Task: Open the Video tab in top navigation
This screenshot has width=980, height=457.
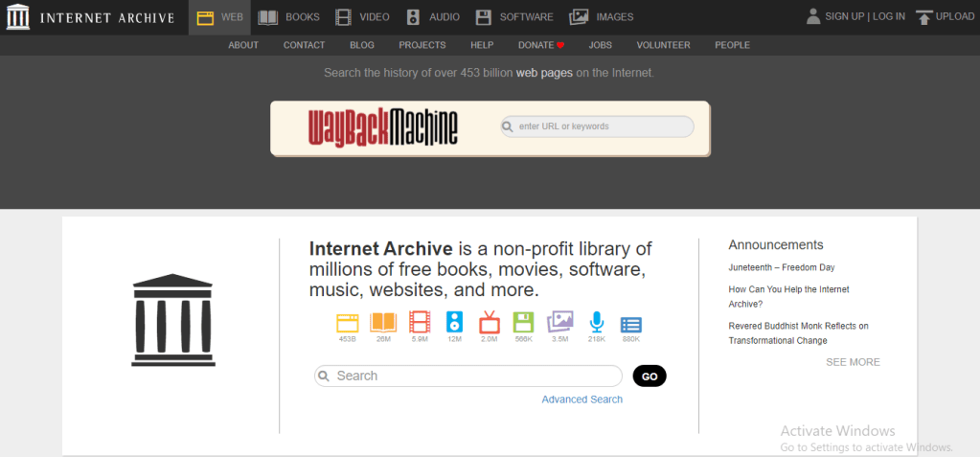Action: click(x=361, y=17)
